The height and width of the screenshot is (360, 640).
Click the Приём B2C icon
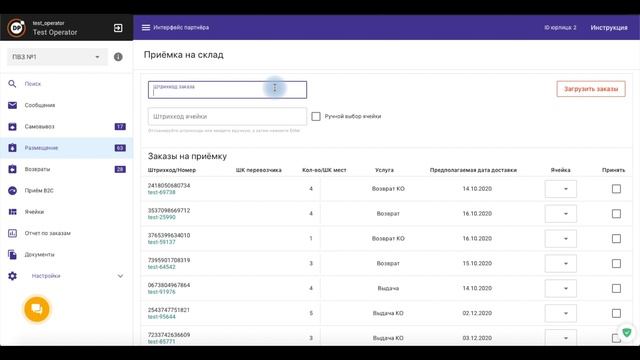point(12,191)
